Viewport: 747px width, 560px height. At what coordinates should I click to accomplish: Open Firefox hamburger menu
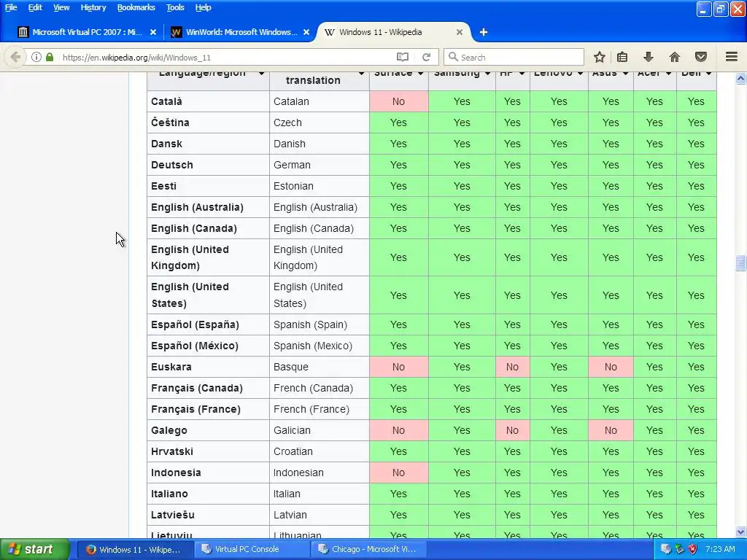click(732, 57)
